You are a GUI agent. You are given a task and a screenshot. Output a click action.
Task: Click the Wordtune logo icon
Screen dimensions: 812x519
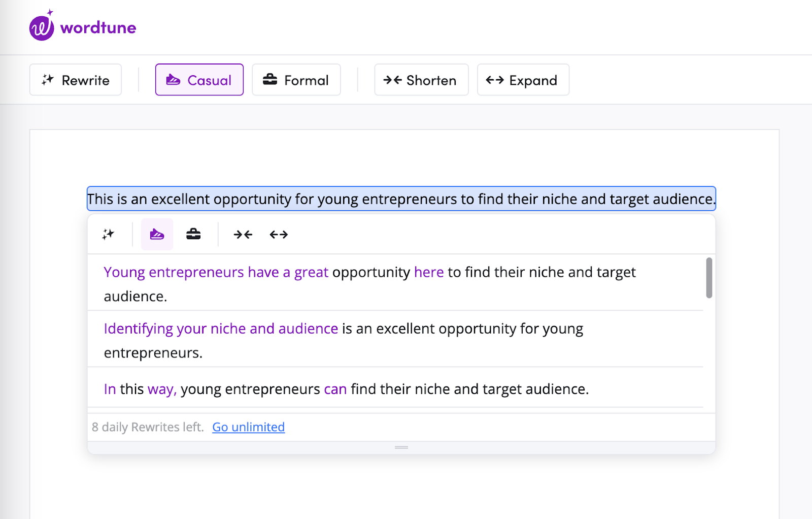pos(42,27)
